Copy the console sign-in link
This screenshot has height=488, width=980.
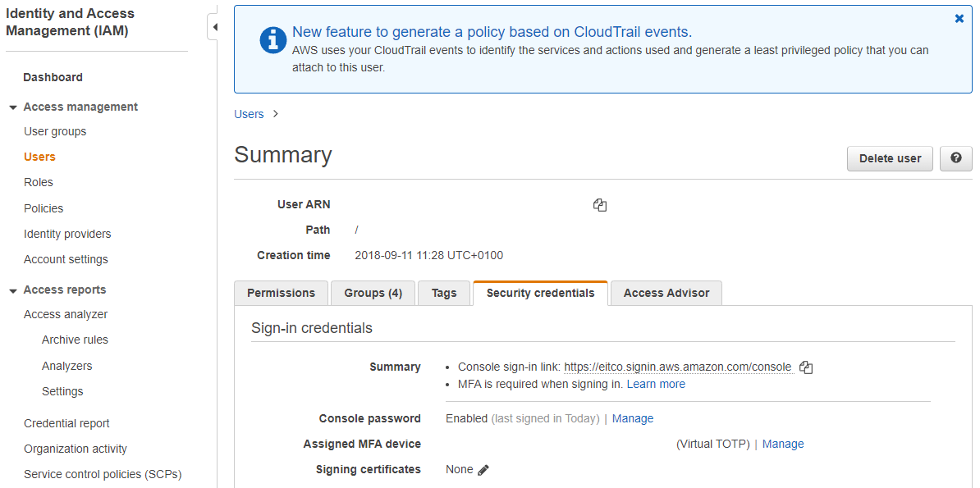[x=806, y=367]
